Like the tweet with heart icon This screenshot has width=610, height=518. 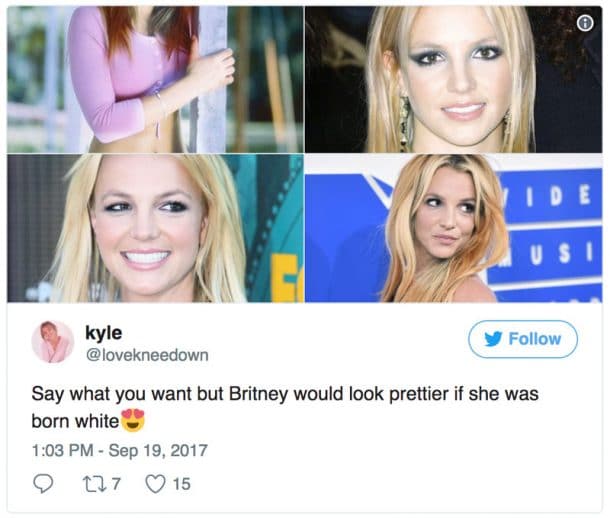point(155,484)
